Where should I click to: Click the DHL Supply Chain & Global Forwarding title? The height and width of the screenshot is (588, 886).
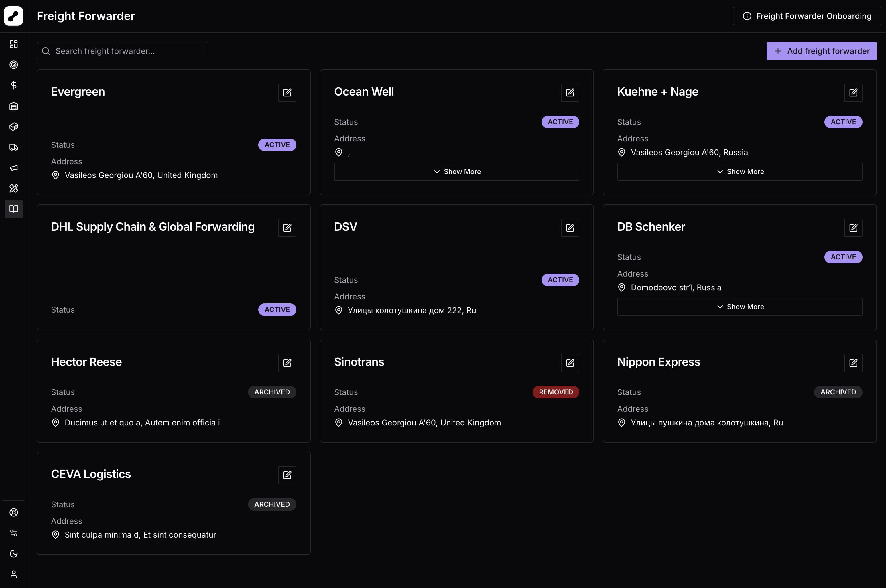[153, 227]
